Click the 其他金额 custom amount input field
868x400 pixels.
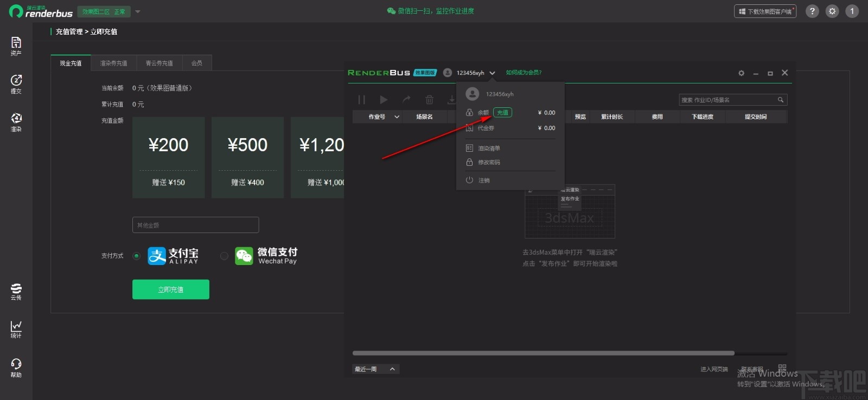click(195, 225)
